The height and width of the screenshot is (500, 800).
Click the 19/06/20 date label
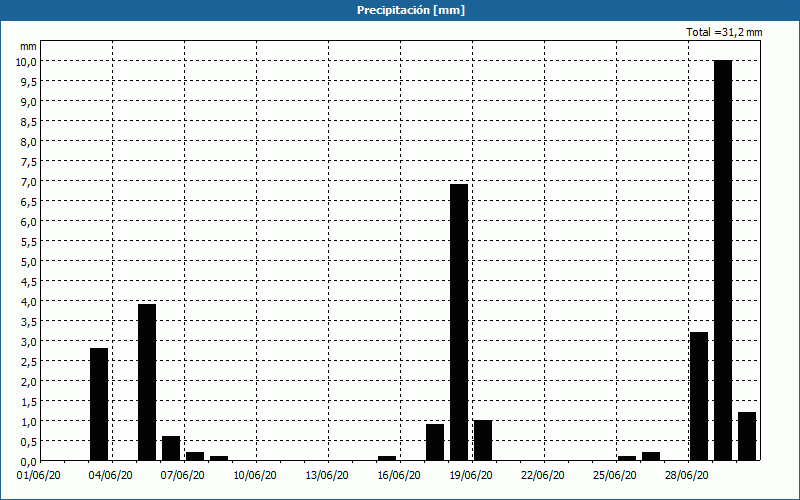click(x=471, y=476)
